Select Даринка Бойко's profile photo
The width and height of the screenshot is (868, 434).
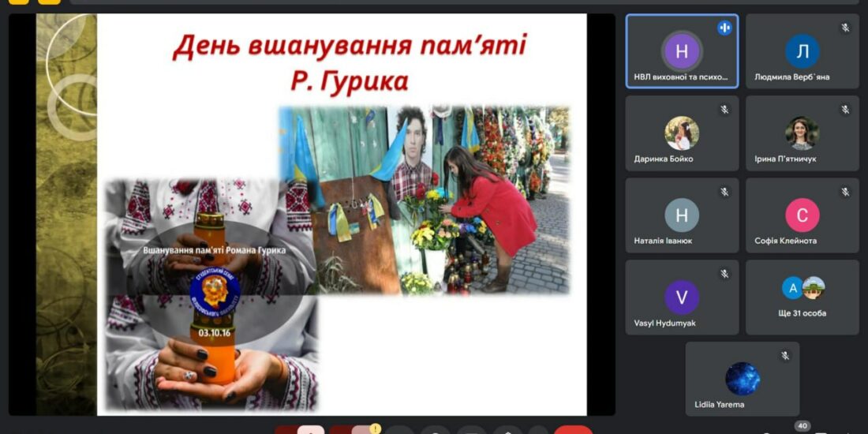pyautogui.click(x=682, y=133)
